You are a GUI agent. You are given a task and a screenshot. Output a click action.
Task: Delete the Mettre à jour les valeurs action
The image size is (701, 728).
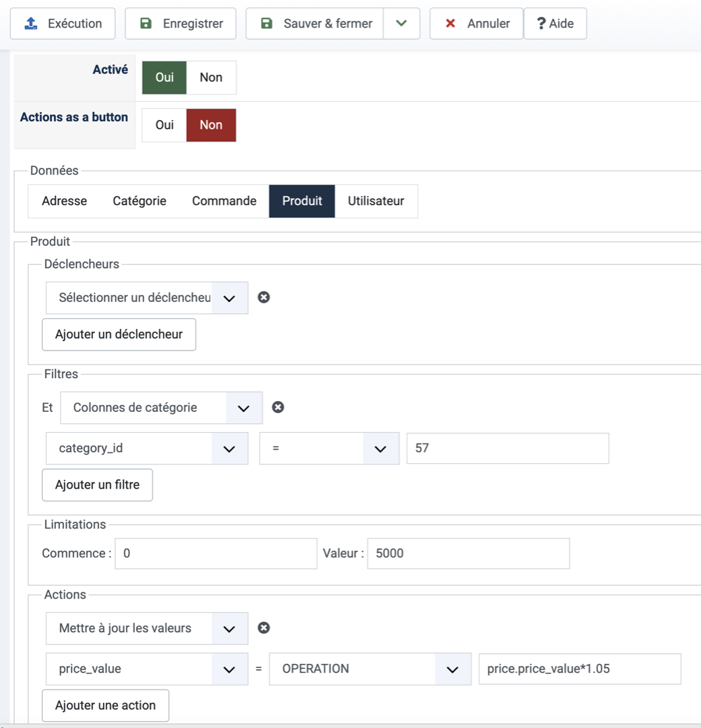264,628
